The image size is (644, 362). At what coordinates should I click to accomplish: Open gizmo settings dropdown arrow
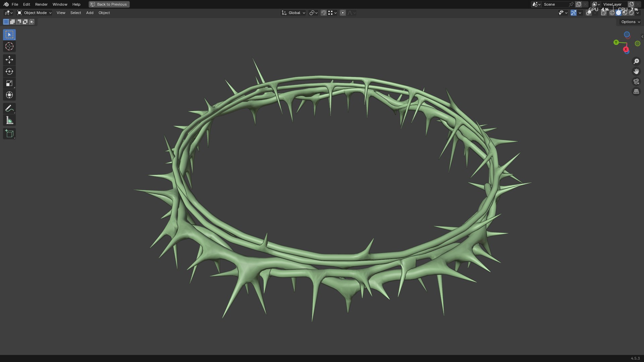[580, 13]
